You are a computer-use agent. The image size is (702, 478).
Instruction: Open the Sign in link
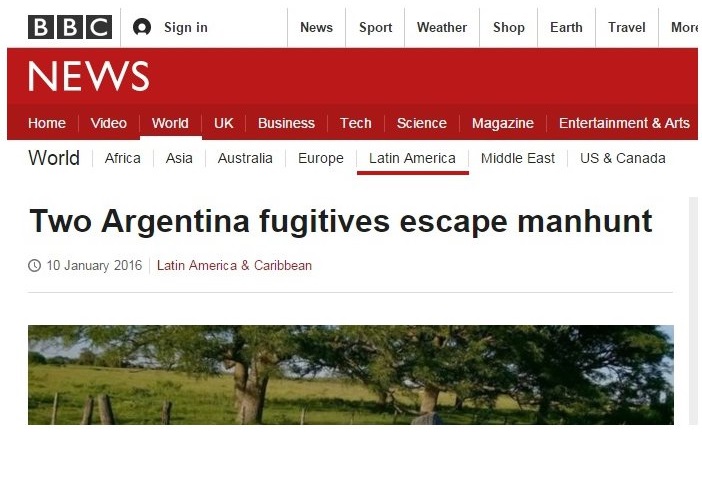[x=186, y=27]
